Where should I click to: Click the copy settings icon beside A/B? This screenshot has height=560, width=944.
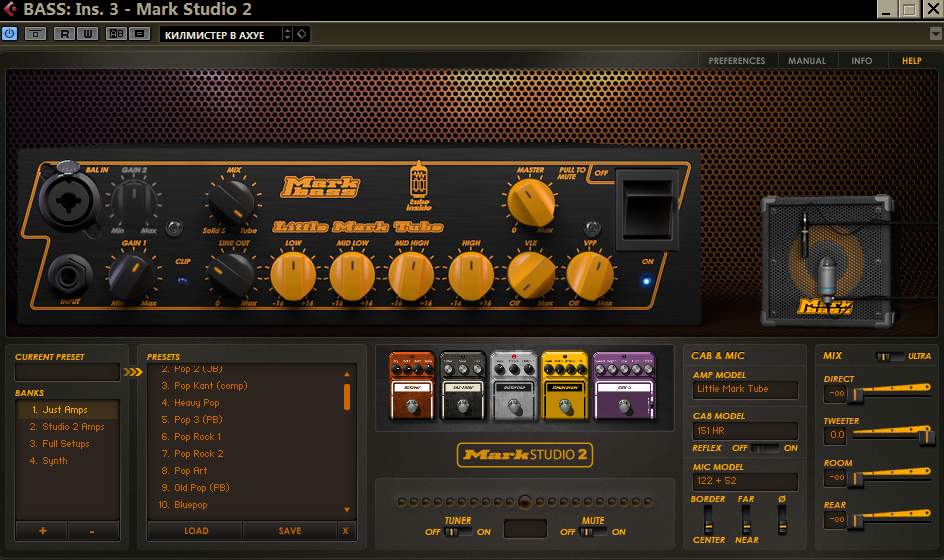point(139,34)
